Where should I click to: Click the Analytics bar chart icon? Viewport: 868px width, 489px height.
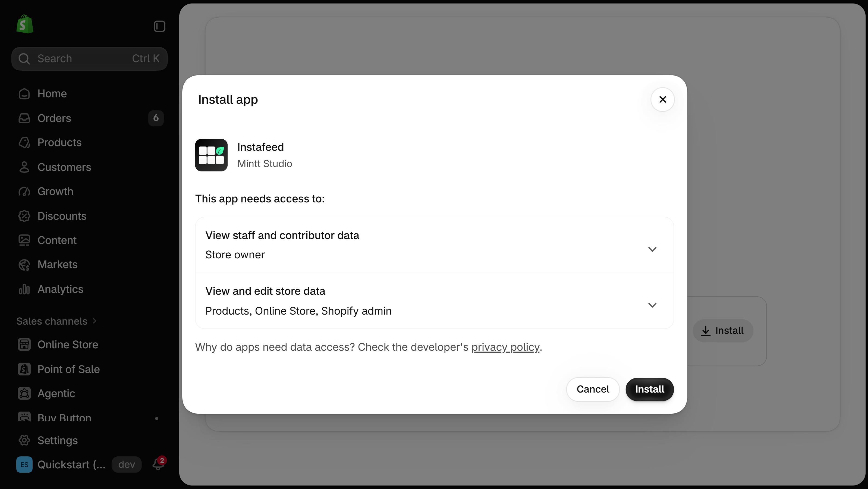click(24, 289)
